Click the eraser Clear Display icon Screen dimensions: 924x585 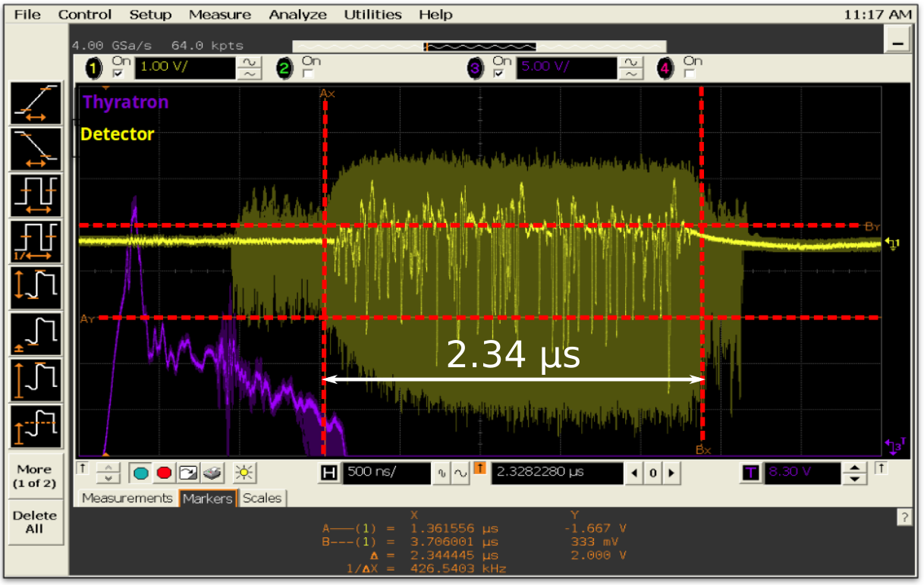click(211, 473)
